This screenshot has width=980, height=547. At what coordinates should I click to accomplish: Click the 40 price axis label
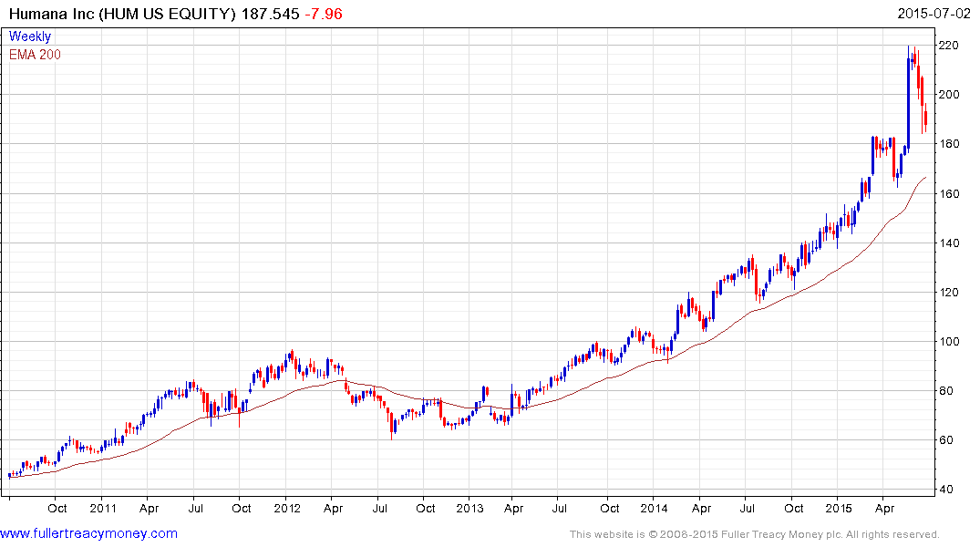tap(946, 490)
